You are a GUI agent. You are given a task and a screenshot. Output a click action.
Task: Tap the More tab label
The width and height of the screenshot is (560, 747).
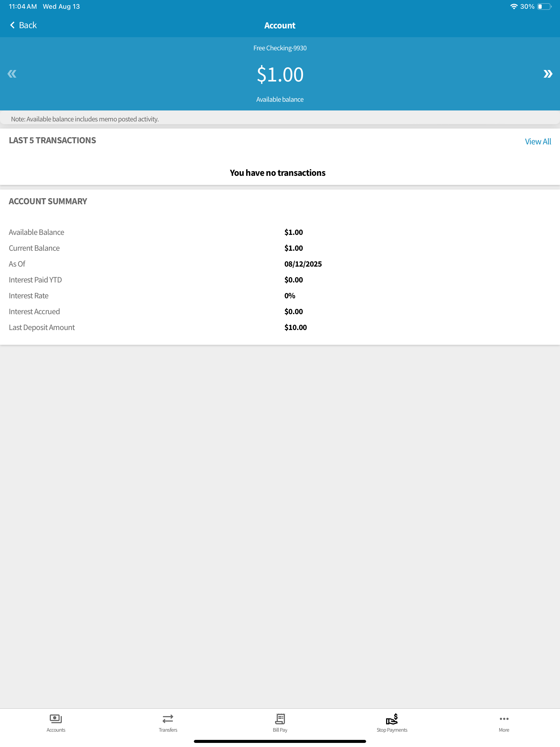[x=504, y=730]
